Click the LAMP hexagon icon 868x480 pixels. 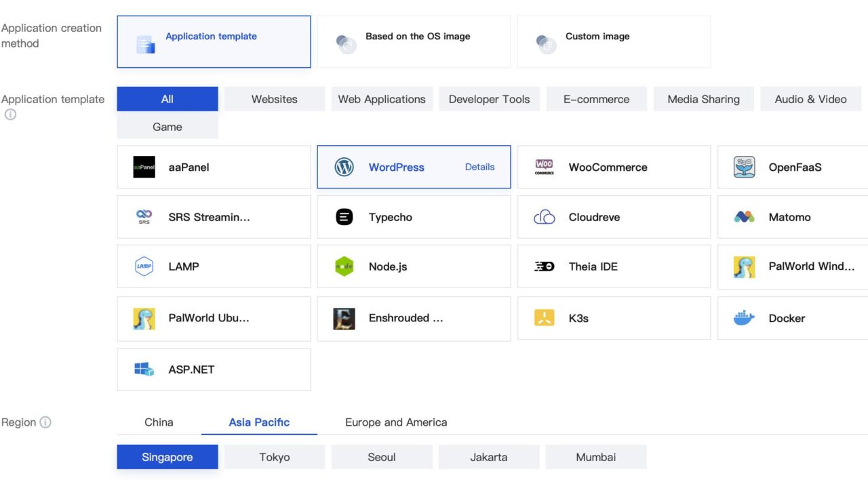point(144,266)
